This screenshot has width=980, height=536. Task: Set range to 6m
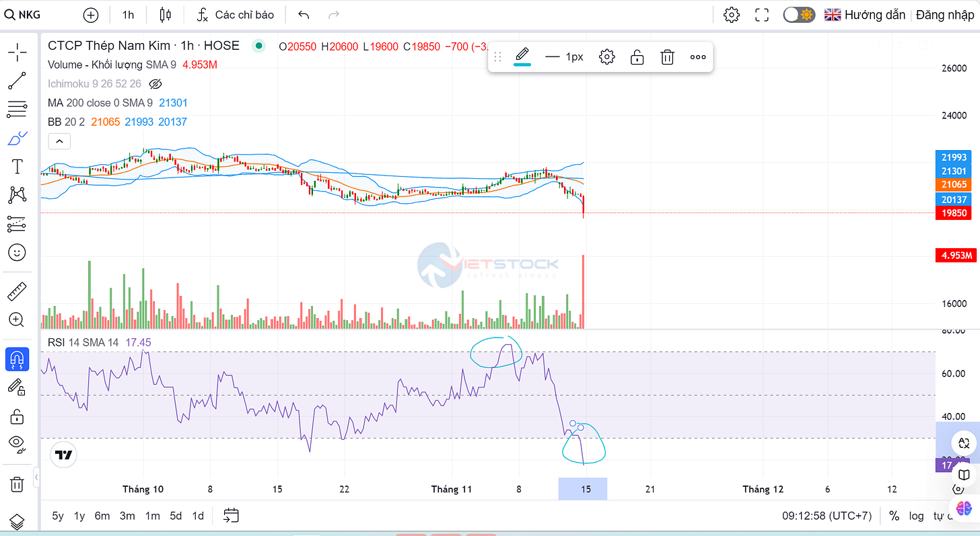click(102, 516)
